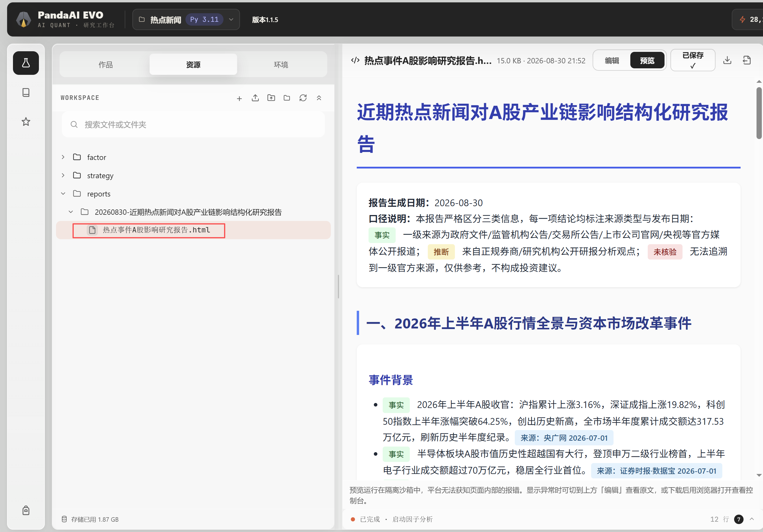The width and height of the screenshot is (763, 532).
Task: Refresh the workspace file tree
Action: 303,98
